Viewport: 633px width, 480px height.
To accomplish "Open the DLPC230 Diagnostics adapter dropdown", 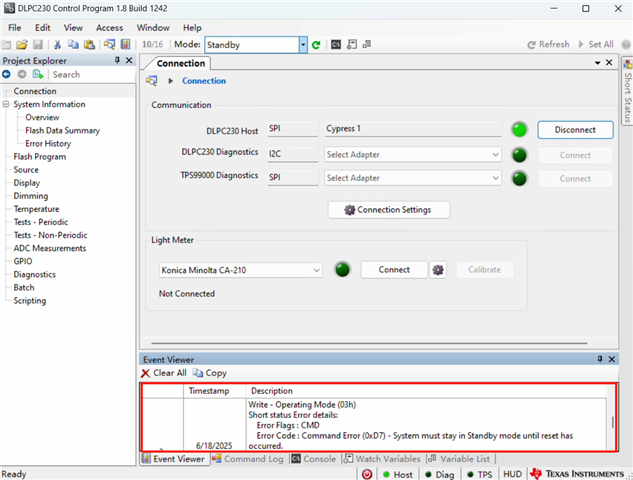I will click(495, 155).
